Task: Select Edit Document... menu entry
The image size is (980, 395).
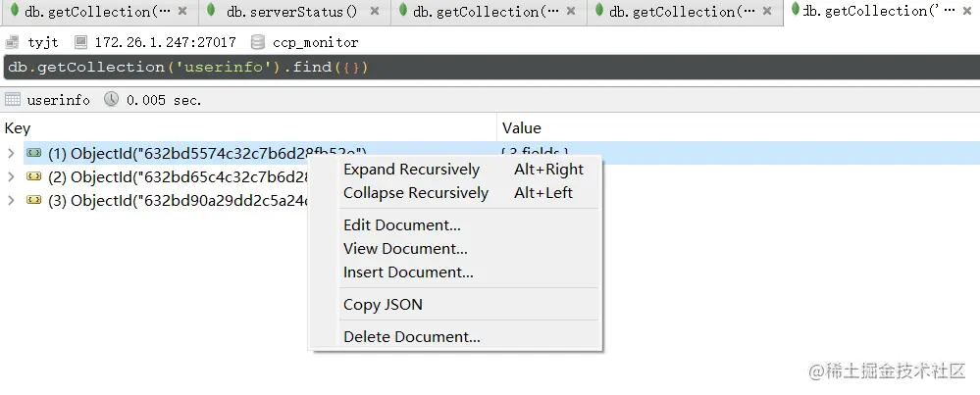Action: point(401,225)
